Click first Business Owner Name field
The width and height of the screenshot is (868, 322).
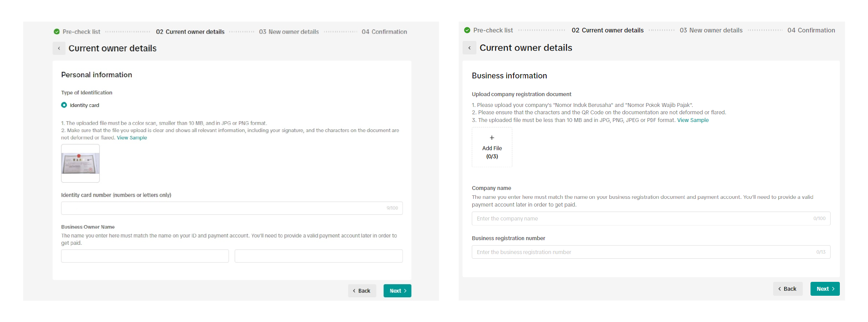[x=145, y=256]
